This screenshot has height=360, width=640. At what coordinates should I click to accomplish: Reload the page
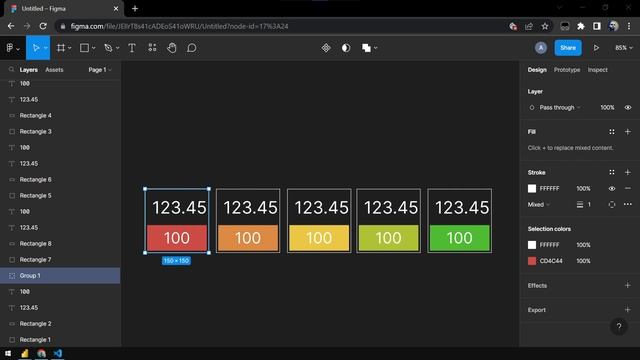(43, 26)
